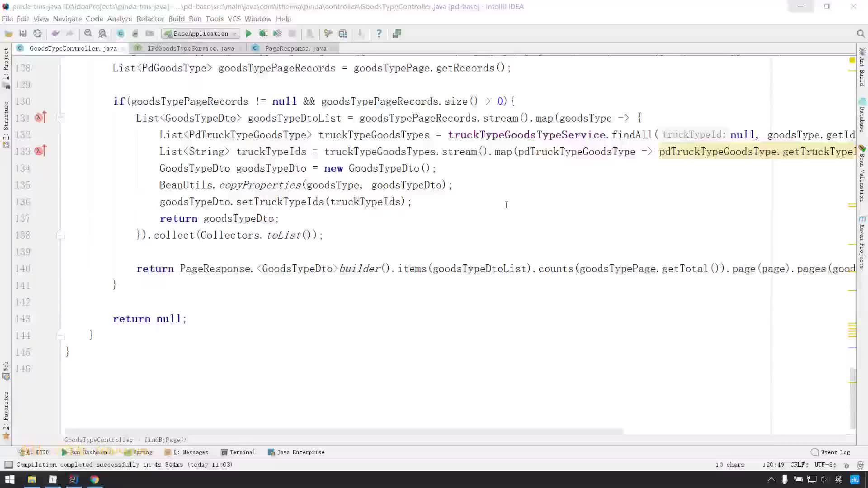Collapse the fold marker at line 138
This screenshot has height=488, width=868.
pyautogui.click(x=61, y=235)
